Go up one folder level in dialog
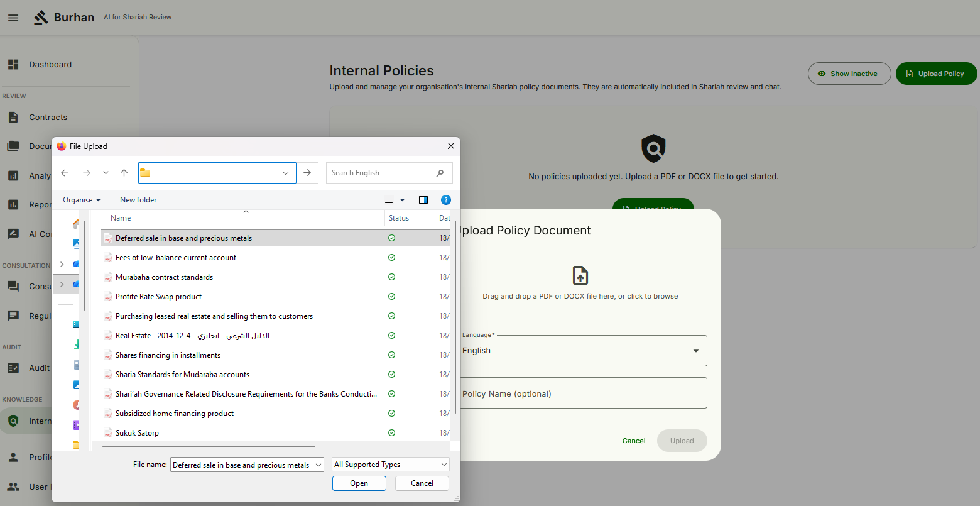980x506 pixels. (x=124, y=173)
